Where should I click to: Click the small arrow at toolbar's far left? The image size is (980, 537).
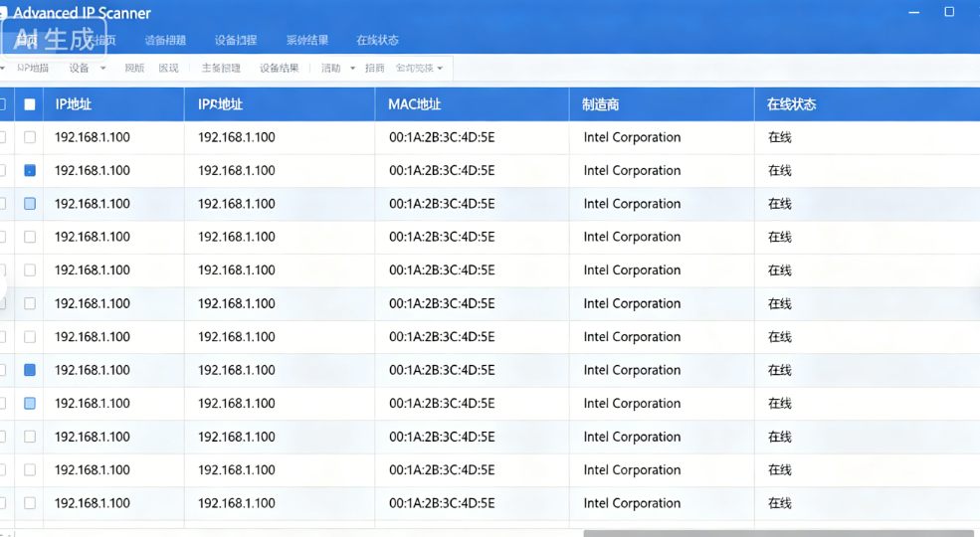(3, 69)
